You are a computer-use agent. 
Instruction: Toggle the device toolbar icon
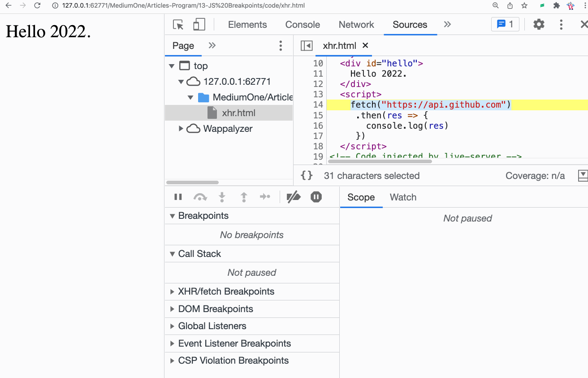pos(199,25)
